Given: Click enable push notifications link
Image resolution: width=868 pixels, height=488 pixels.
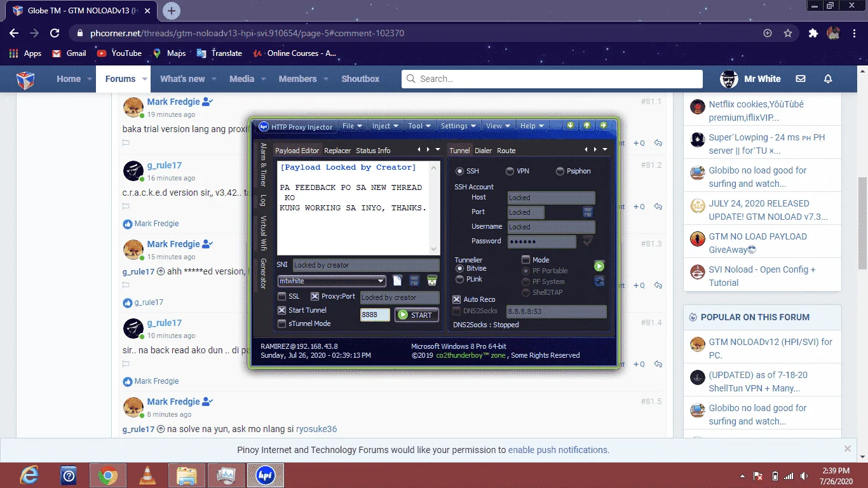Looking at the screenshot, I should tap(557, 450).
